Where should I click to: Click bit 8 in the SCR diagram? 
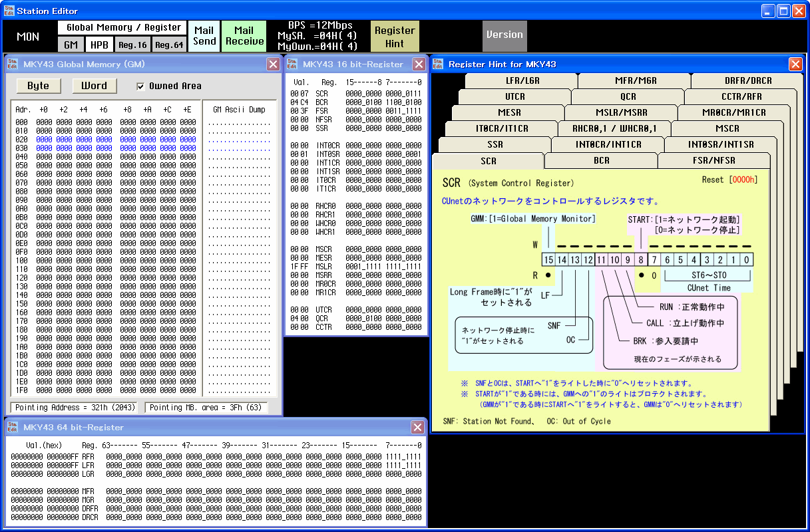pyautogui.click(x=641, y=259)
